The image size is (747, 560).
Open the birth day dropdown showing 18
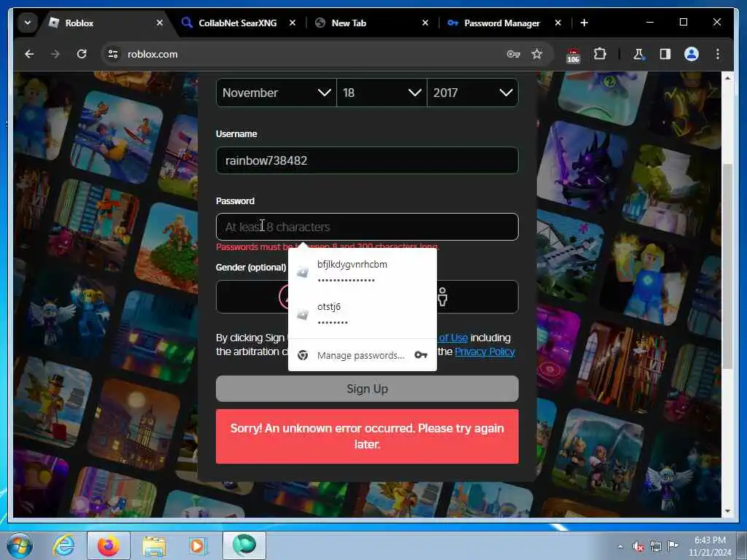(382, 93)
